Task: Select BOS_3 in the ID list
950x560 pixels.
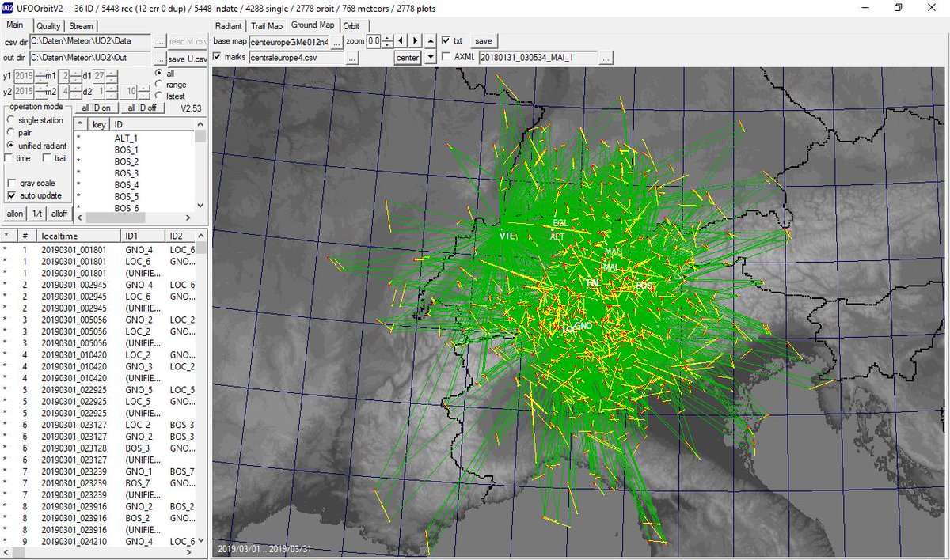Action: point(127,173)
